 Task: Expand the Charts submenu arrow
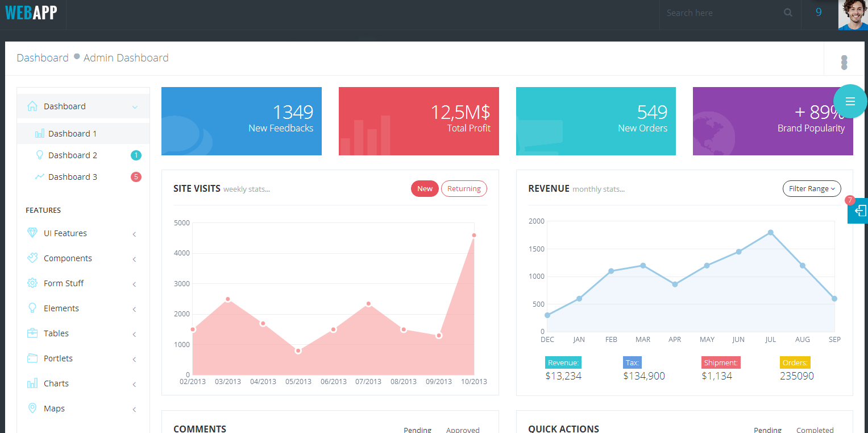(x=135, y=384)
